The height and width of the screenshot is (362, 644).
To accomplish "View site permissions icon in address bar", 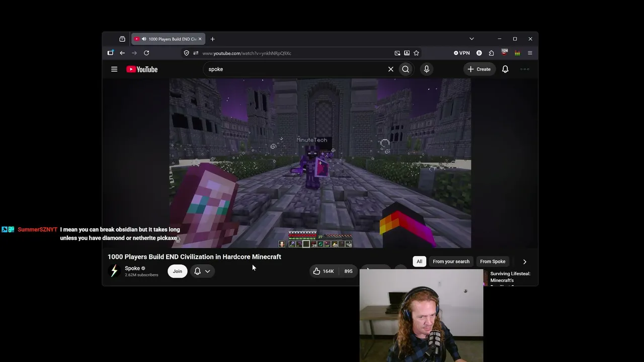I will click(196, 53).
